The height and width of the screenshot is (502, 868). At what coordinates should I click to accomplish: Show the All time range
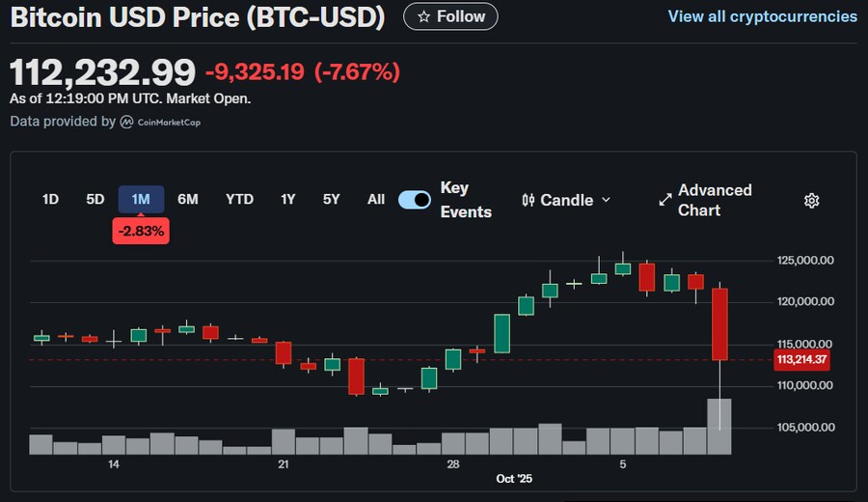click(376, 200)
